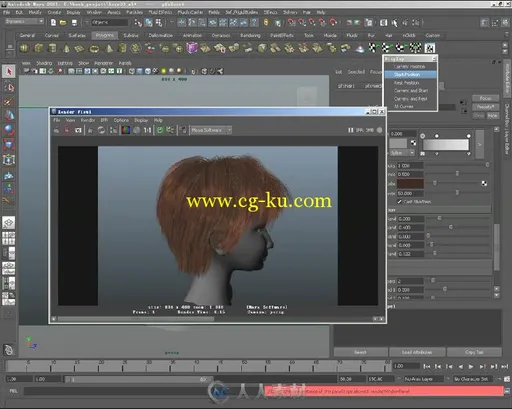Click the brown hair color swatch
The height and width of the screenshot is (409, 512).
410,183
